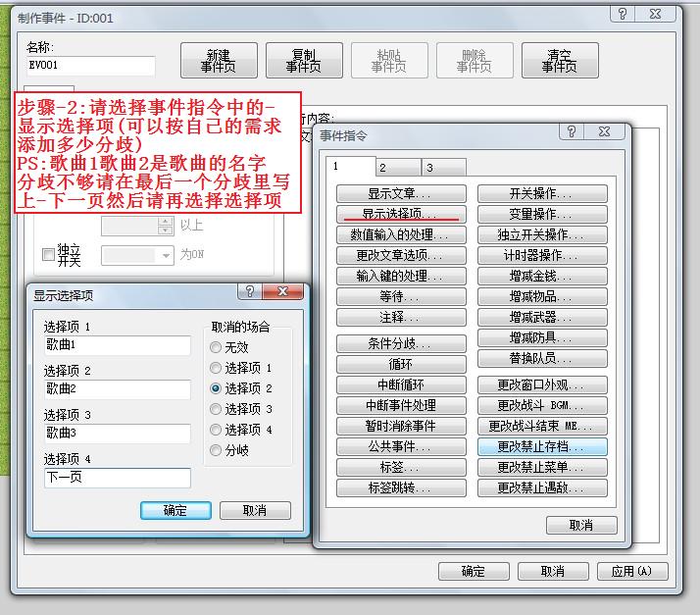Toggle 独立开关 checkbox
The image size is (700, 615).
pyautogui.click(x=48, y=255)
